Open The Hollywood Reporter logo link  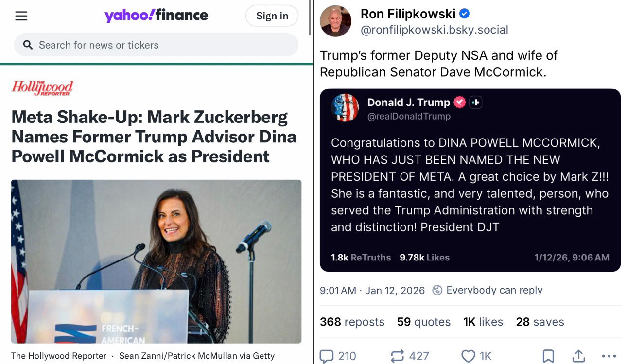(42, 88)
